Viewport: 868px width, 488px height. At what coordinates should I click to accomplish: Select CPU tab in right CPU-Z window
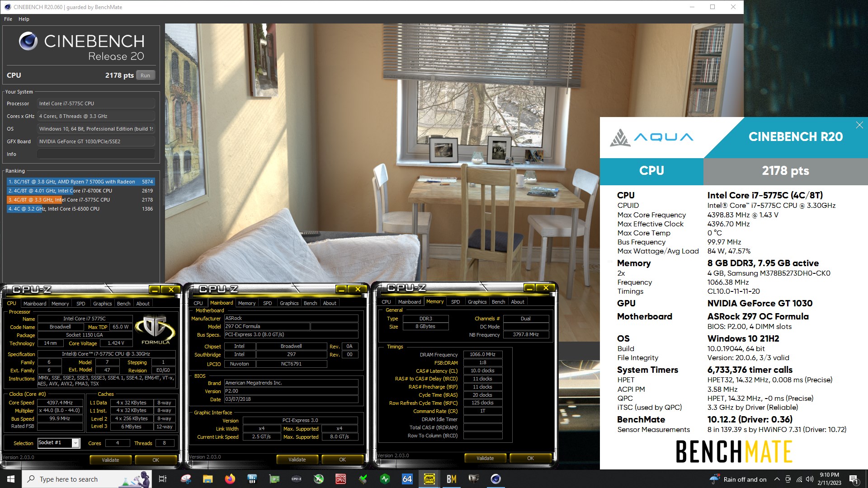tap(386, 302)
